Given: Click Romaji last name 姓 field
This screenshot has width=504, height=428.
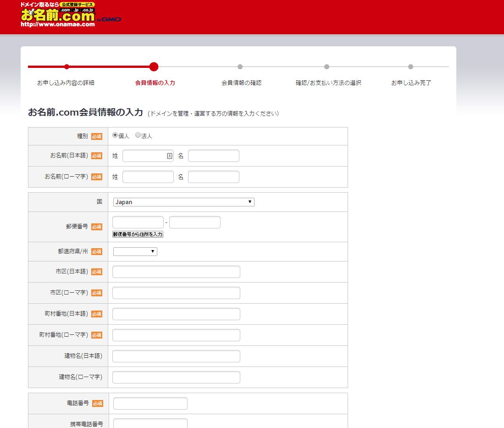Looking at the screenshot, I should (x=148, y=177).
